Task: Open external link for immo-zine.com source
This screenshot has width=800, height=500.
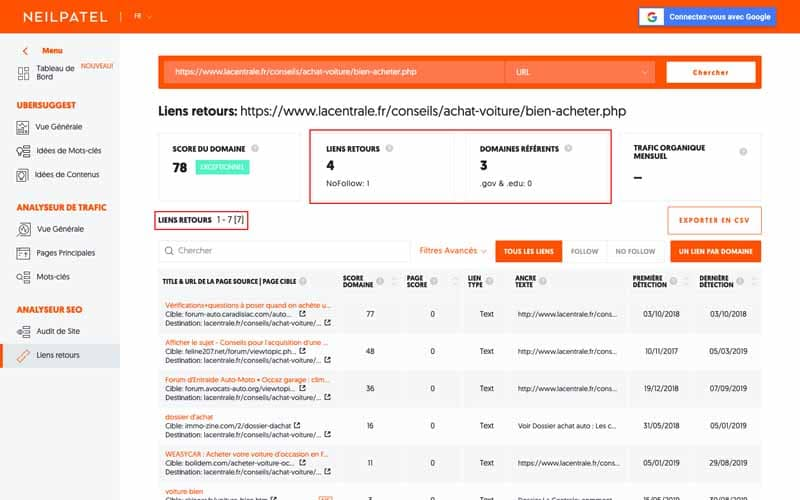Action: [x=297, y=426]
